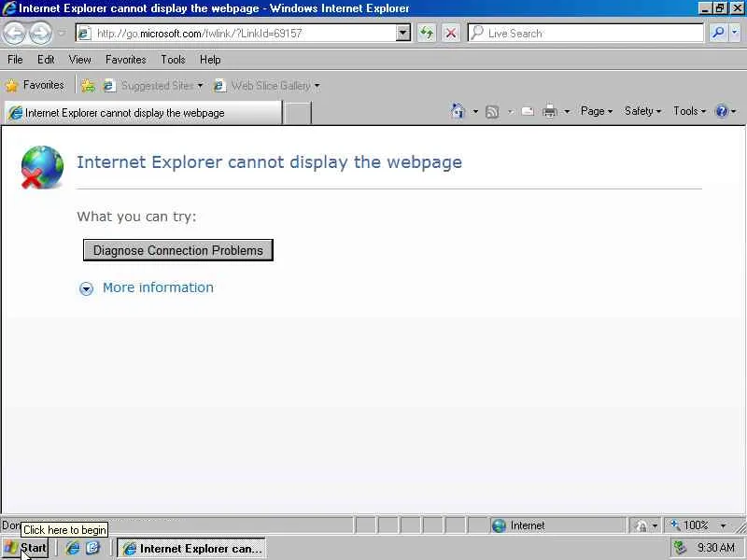The width and height of the screenshot is (747, 560).
Task: Click the Read Mail envelope icon
Action: [528, 112]
